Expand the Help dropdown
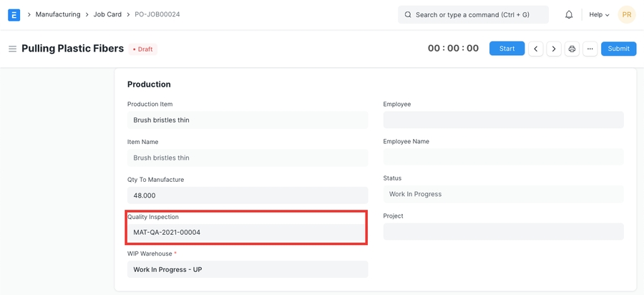Image resolution: width=644 pixels, height=295 pixels. point(599,14)
